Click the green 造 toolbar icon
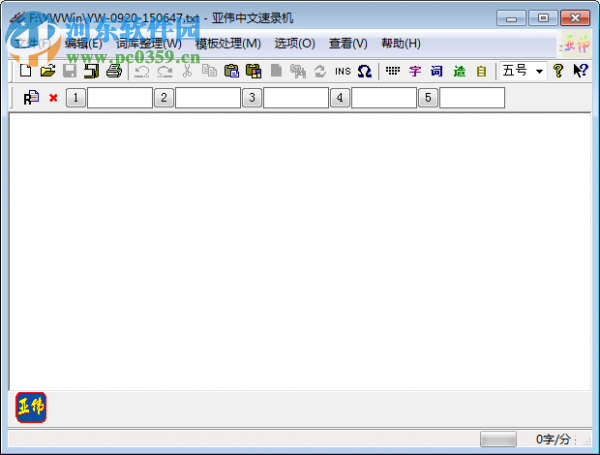Viewport: 600px width, 455px height. [459, 71]
